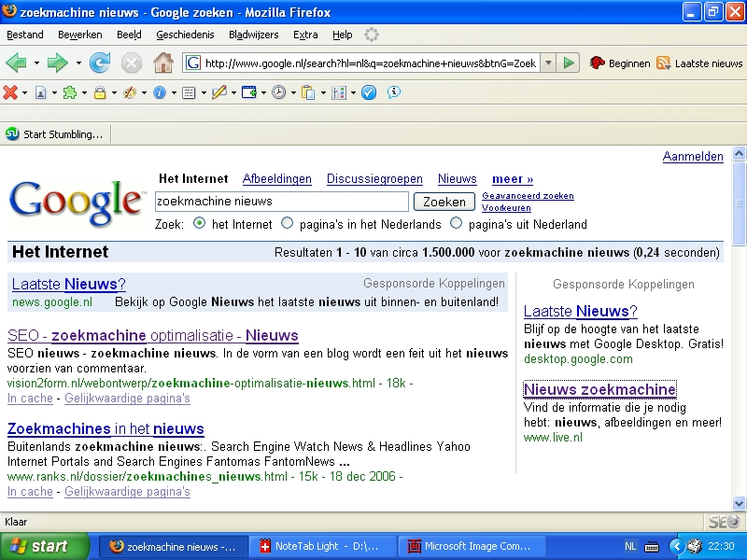
Task: Reload the page with the blue refresh icon
Action: point(100,63)
